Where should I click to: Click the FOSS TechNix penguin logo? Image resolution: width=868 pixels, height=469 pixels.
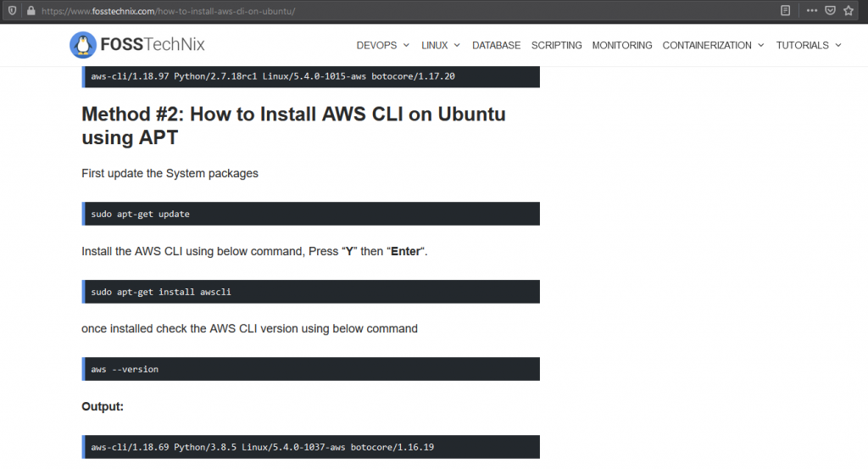coord(83,45)
